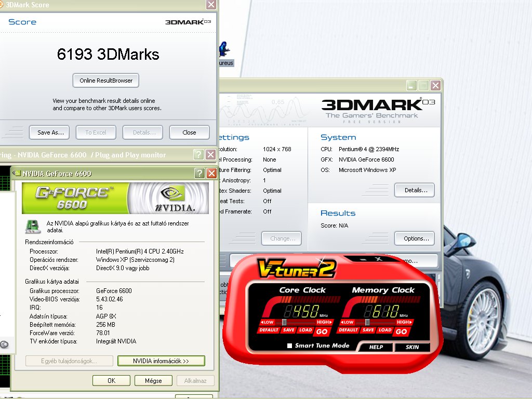Click Egyéb tulajdonságok... button

pos(69,361)
